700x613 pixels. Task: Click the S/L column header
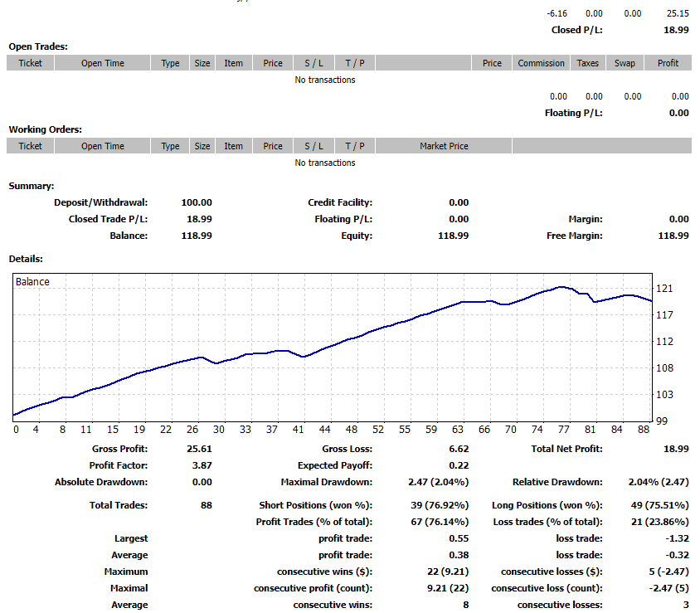point(314,62)
